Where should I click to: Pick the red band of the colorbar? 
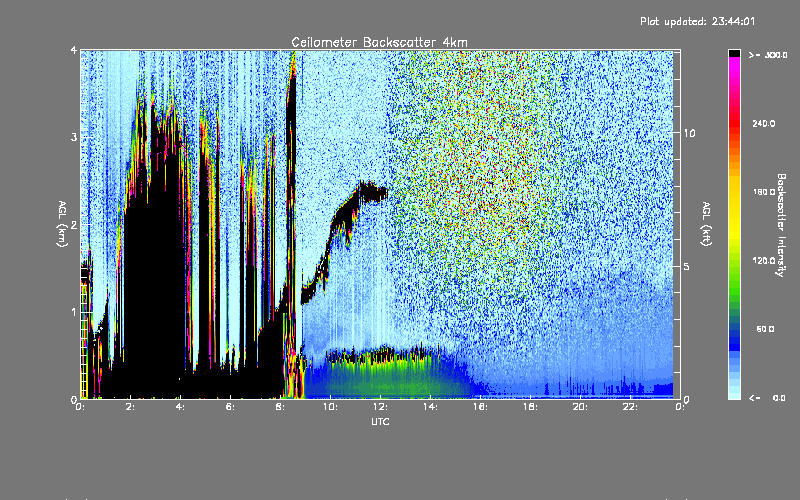734,120
